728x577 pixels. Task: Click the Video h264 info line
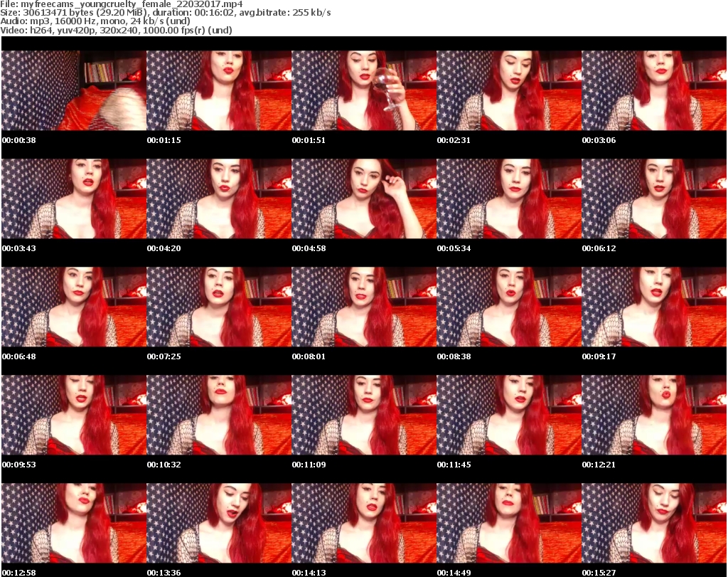point(116,30)
